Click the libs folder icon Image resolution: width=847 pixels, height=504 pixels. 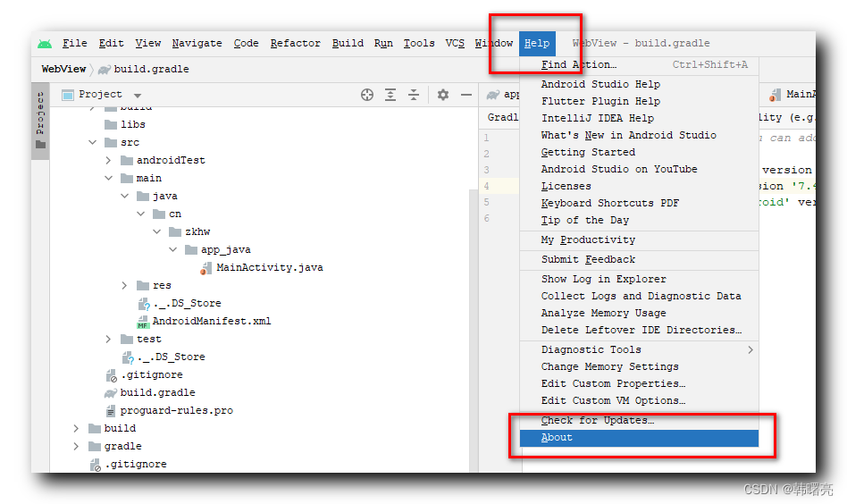tap(111, 125)
